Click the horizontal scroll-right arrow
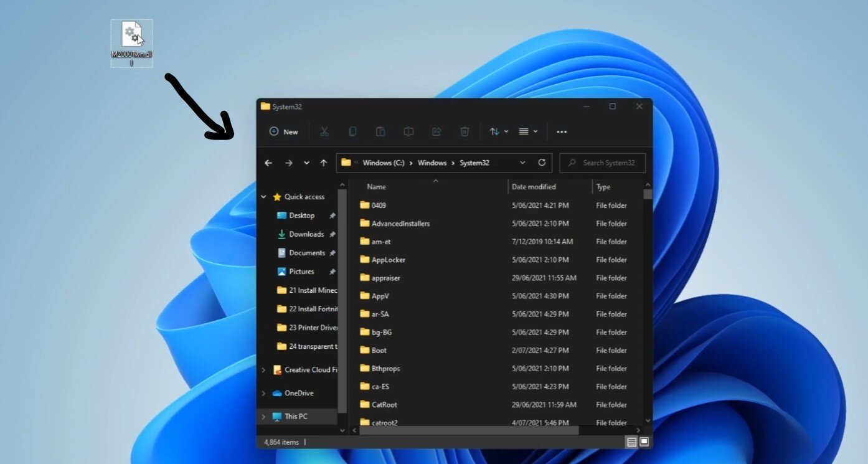This screenshot has width=868, height=464. [x=638, y=430]
